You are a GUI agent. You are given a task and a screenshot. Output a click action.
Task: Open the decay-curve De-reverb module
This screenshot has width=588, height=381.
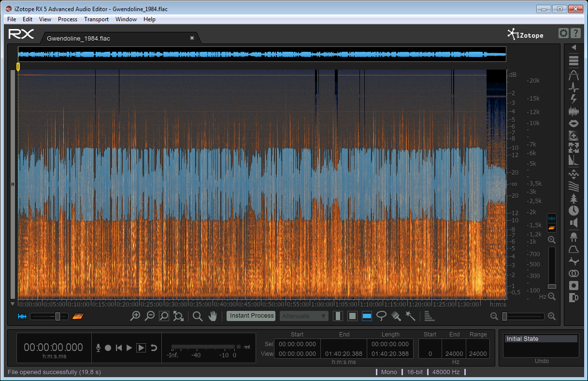[x=574, y=160]
